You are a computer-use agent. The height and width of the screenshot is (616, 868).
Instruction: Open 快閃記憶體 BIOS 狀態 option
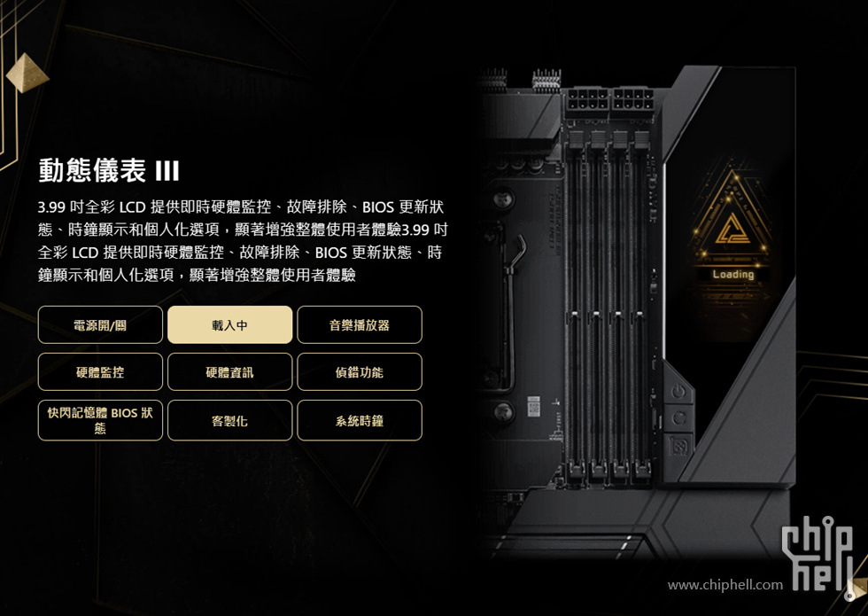(x=100, y=420)
